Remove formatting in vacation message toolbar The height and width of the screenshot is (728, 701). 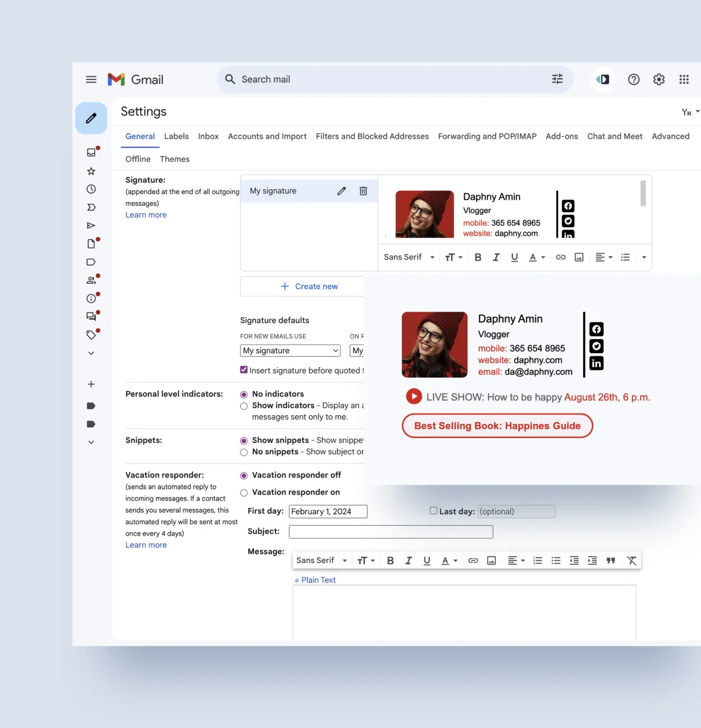pyautogui.click(x=631, y=560)
